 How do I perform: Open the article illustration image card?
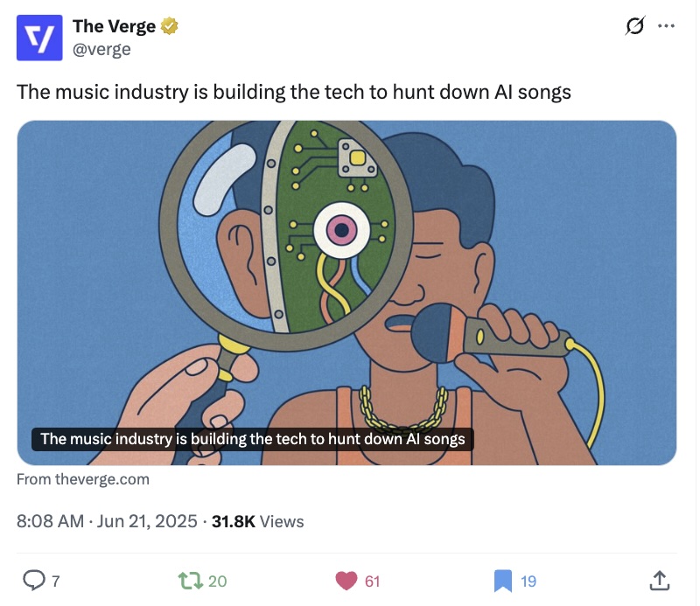click(346, 293)
